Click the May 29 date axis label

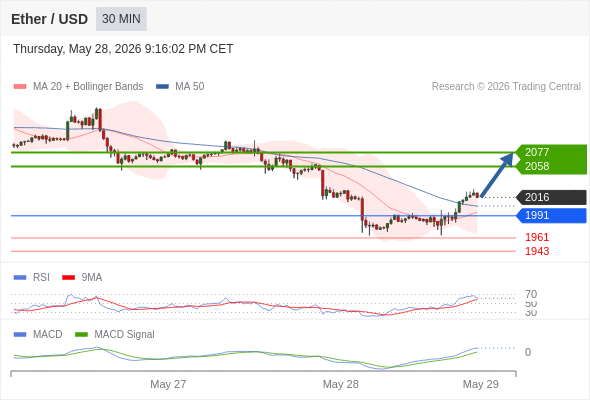481,384
